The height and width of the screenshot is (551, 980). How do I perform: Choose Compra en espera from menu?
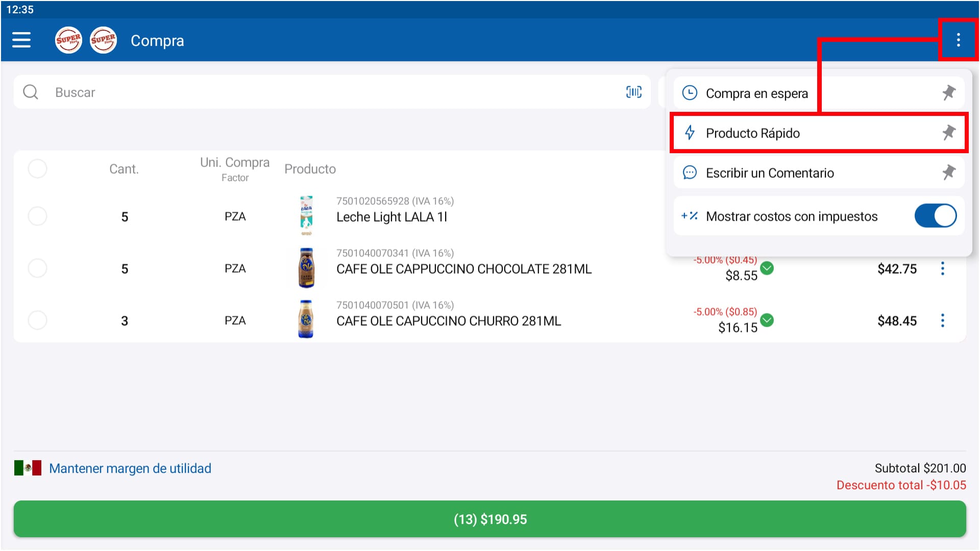coord(756,93)
